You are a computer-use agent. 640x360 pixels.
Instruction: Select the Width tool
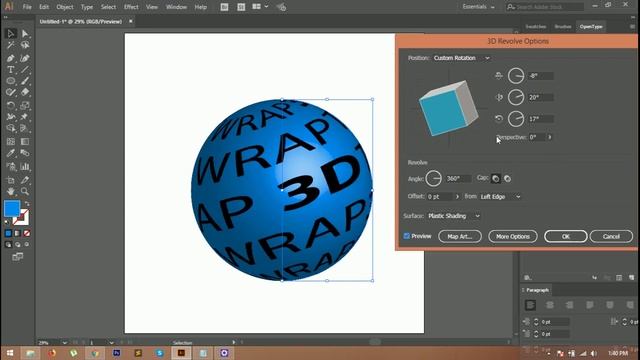click(x=11, y=117)
